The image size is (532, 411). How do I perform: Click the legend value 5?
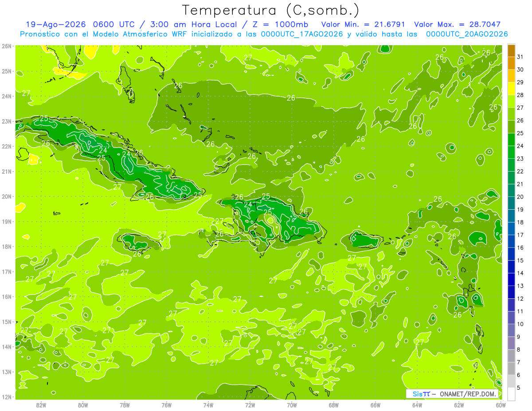(519, 388)
